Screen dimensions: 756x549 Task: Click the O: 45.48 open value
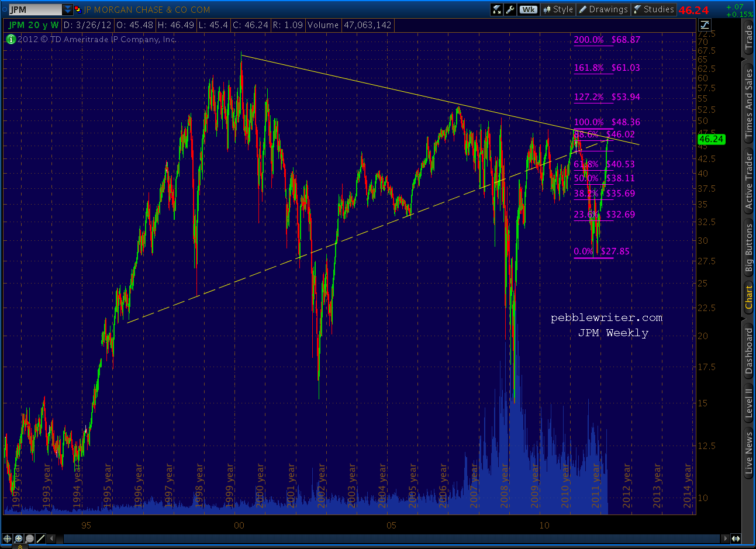tap(134, 25)
